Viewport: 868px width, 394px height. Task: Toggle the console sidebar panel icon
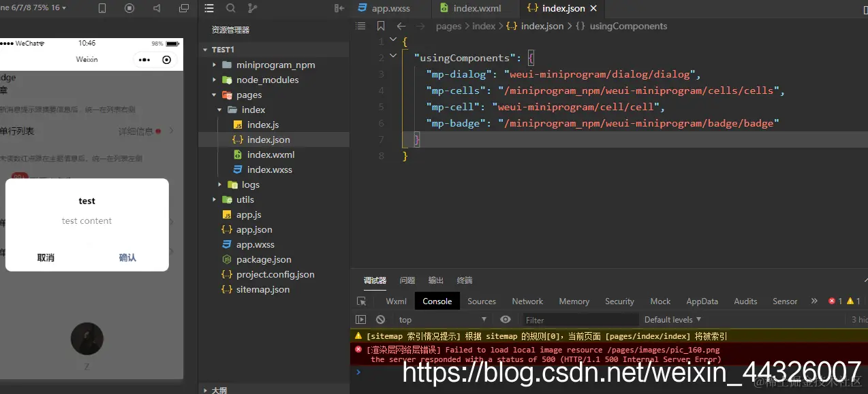(x=361, y=319)
